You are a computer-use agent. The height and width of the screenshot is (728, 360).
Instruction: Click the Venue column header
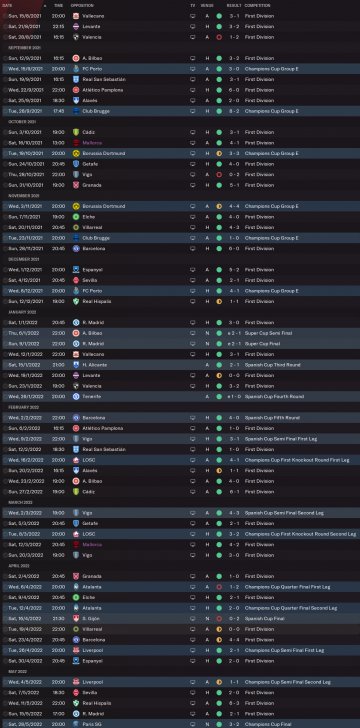point(207,6)
